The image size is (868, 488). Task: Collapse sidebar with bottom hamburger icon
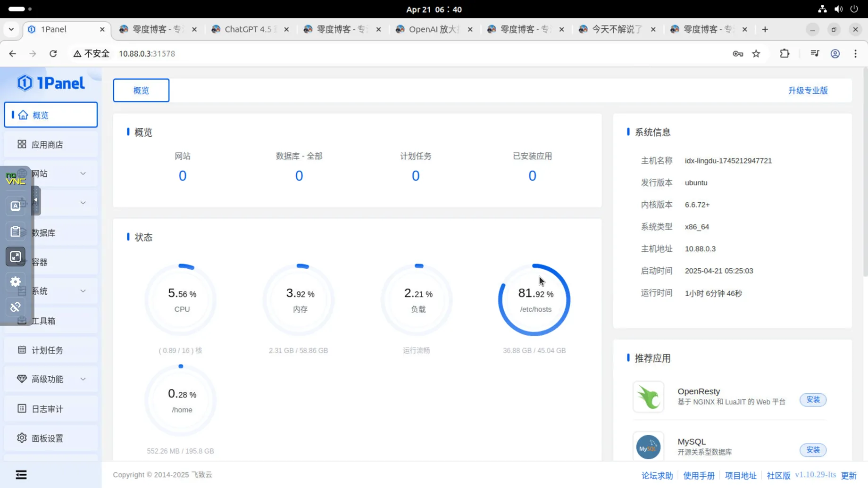[20, 474]
